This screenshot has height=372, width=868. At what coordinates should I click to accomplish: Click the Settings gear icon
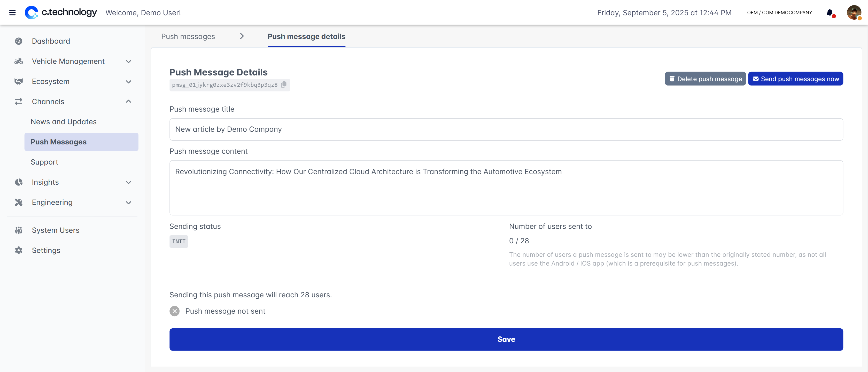click(x=19, y=250)
